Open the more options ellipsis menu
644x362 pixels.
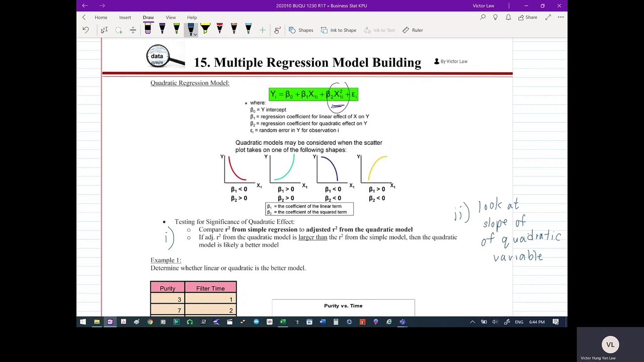pos(560,17)
